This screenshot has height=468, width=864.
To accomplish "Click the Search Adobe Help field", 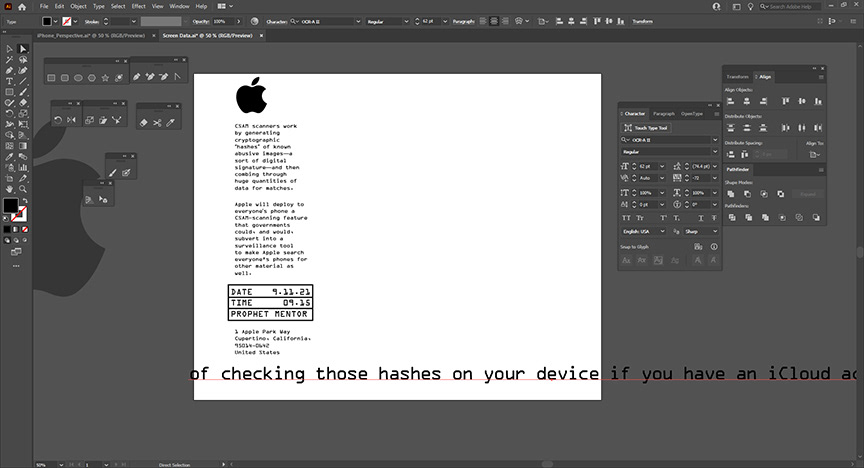I will click(x=792, y=7).
